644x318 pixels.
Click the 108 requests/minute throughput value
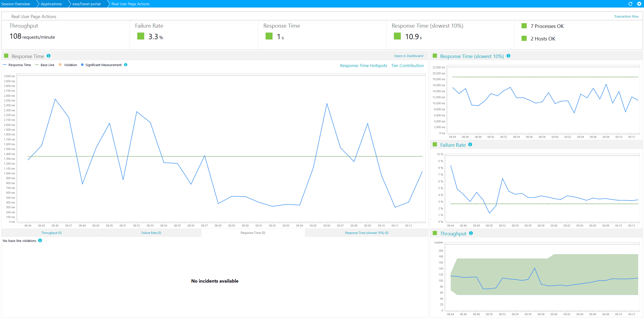tap(32, 36)
